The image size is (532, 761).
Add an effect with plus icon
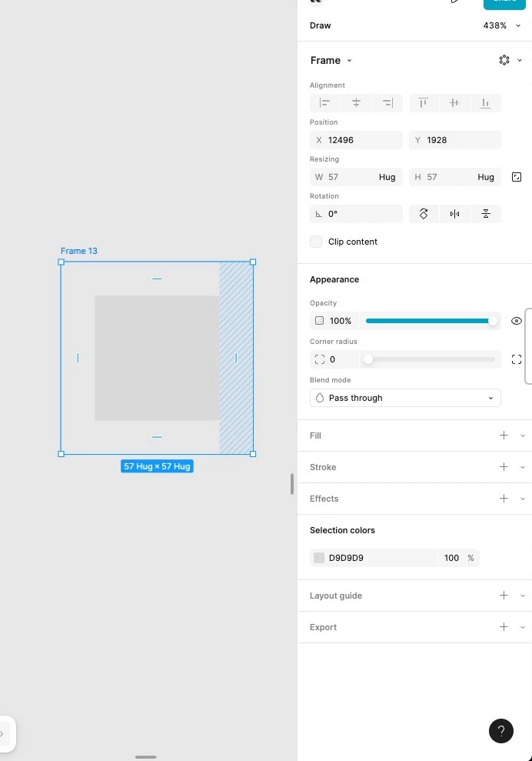tap(504, 499)
